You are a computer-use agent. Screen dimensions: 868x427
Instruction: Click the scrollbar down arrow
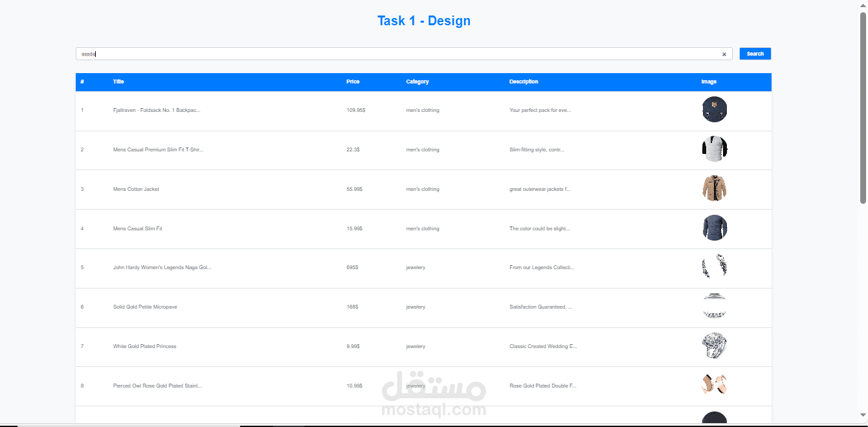(x=863, y=415)
